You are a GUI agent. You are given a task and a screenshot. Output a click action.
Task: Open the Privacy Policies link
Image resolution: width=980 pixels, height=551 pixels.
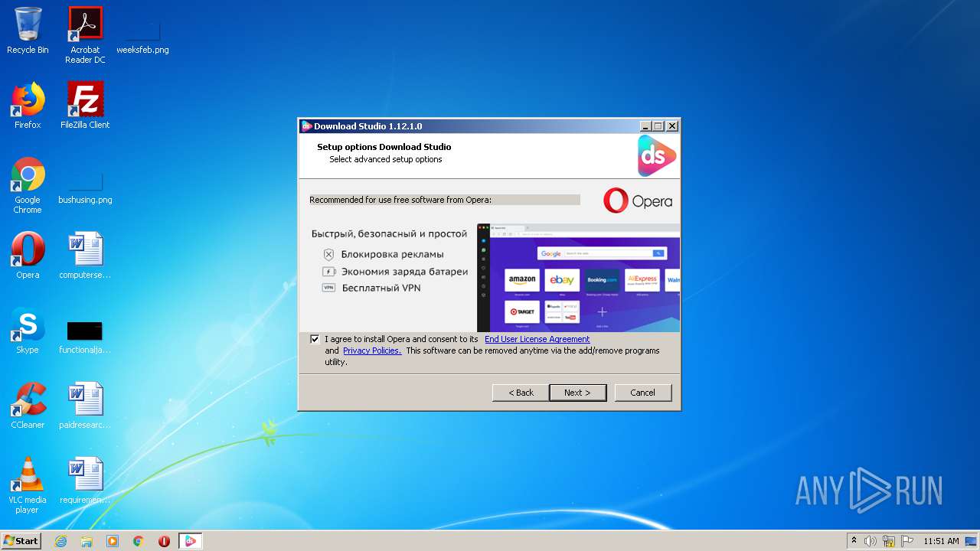(x=372, y=350)
